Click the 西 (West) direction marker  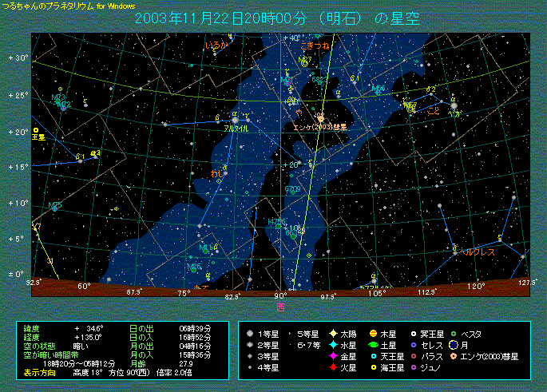pyautogui.click(x=280, y=306)
